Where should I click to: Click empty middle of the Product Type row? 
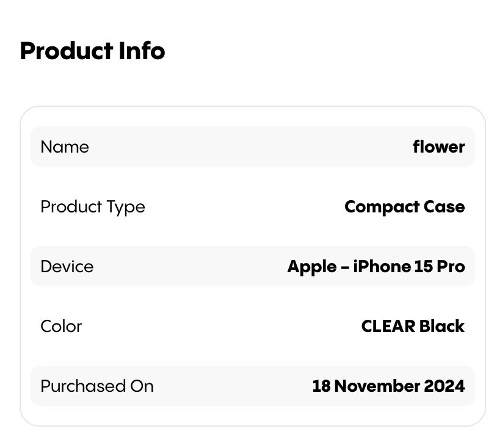coord(244,207)
